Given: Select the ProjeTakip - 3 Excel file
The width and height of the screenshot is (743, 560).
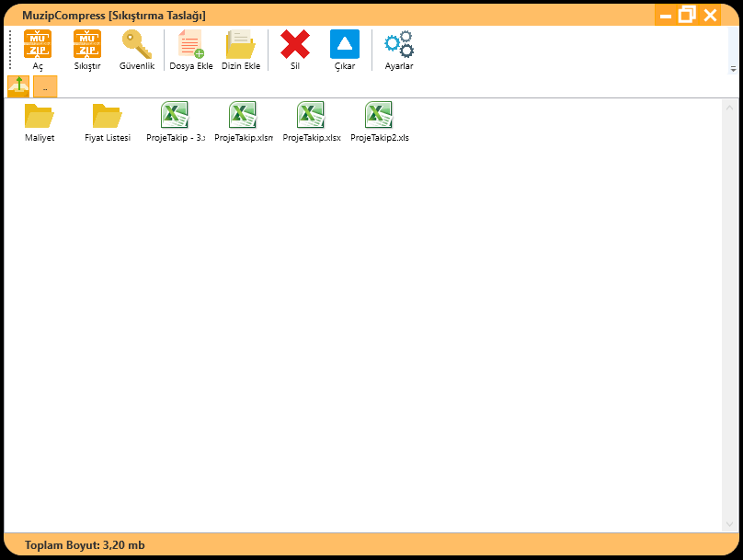Looking at the screenshot, I should click(x=176, y=122).
